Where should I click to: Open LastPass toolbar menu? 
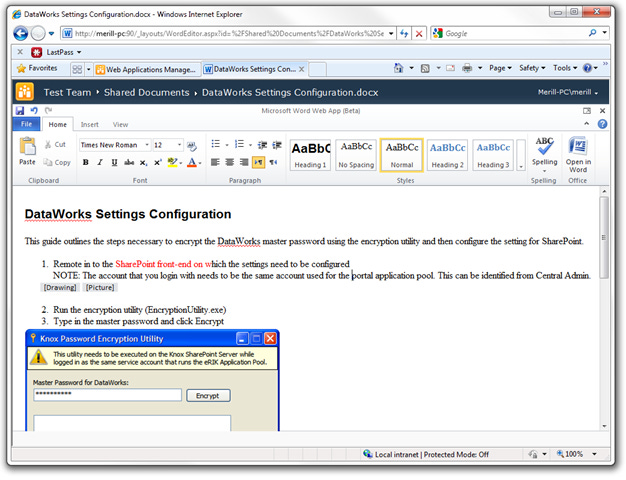(56, 52)
